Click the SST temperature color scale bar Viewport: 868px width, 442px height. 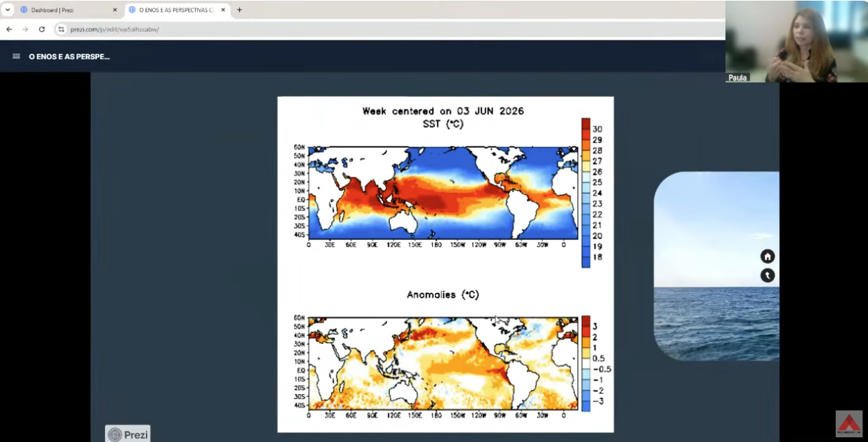pos(586,193)
